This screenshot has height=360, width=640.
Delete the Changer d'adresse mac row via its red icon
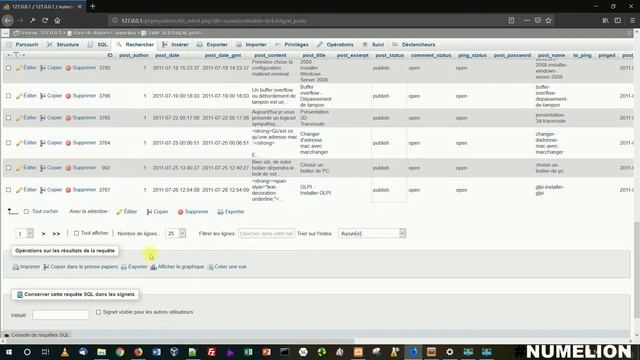(69, 143)
